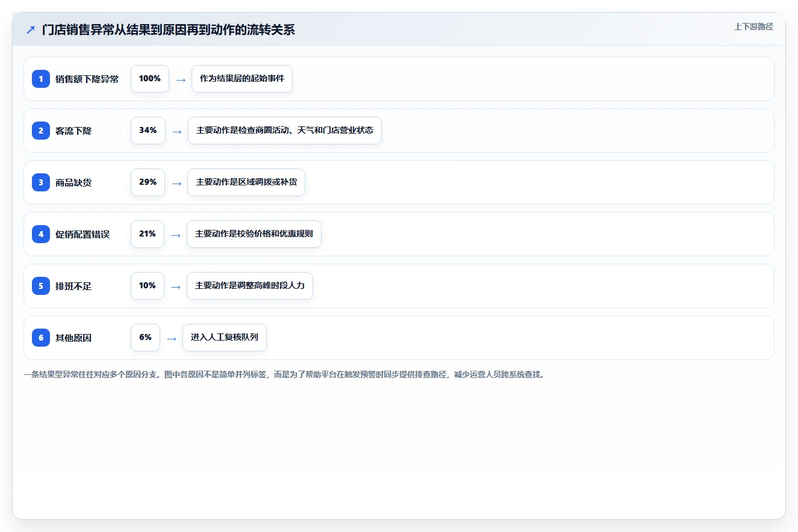Select step number badge 6
This screenshot has width=798, height=532.
pos(41,338)
